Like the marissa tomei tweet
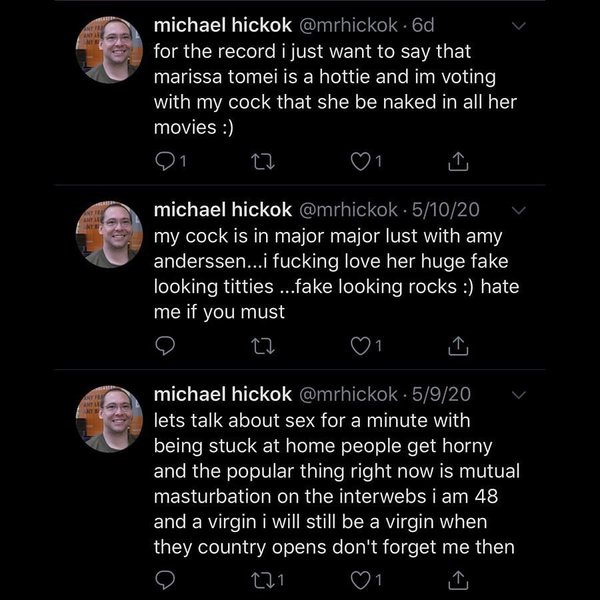The height and width of the screenshot is (600, 600). click(364, 160)
